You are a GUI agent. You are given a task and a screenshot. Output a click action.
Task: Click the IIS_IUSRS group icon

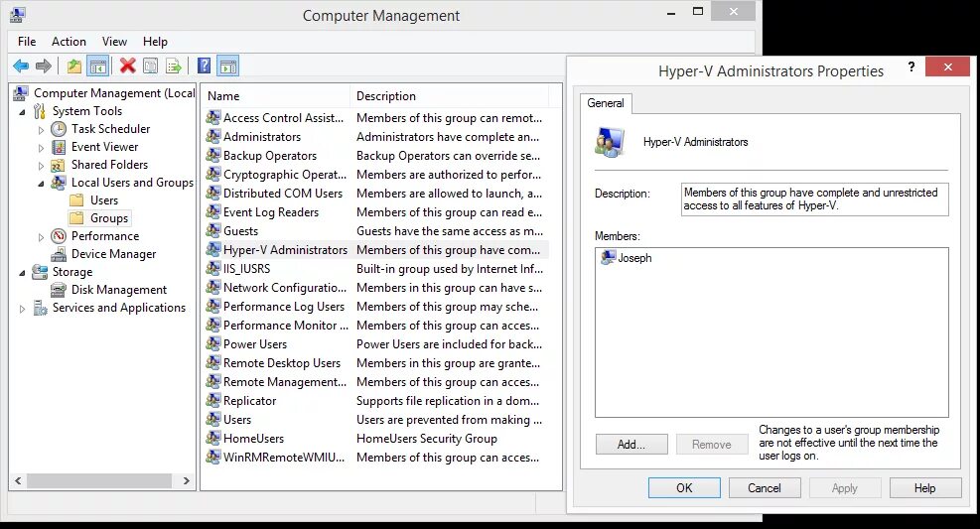tap(213, 269)
